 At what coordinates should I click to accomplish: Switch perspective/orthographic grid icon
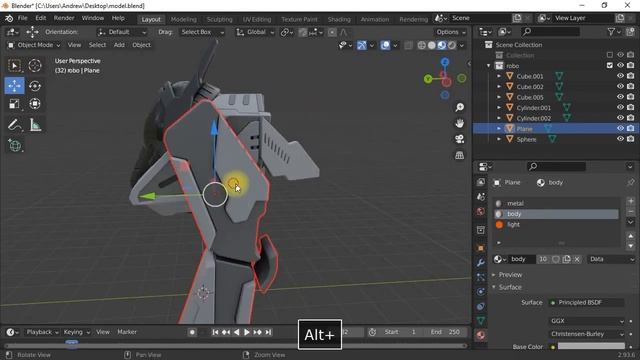pyautogui.click(x=460, y=155)
